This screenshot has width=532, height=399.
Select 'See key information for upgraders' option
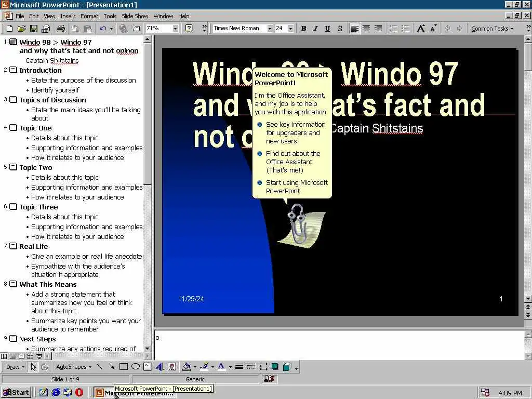click(292, 132)
